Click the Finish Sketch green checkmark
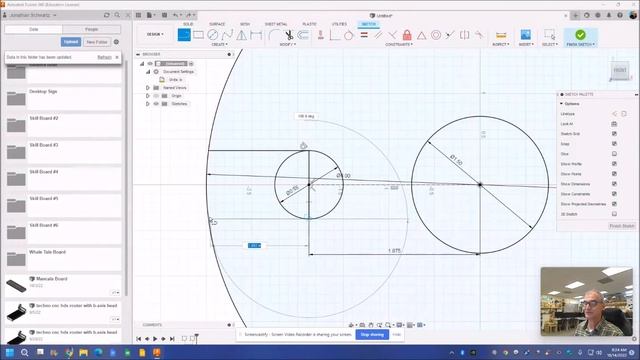The height and width of the screenshot is (360, 640). point(580,35)
